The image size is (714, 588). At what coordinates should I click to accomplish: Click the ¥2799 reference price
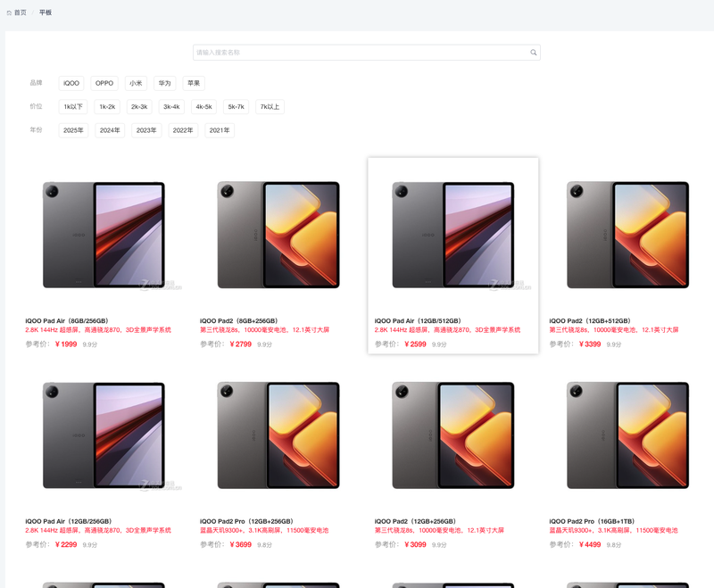[x=241, y=344]
